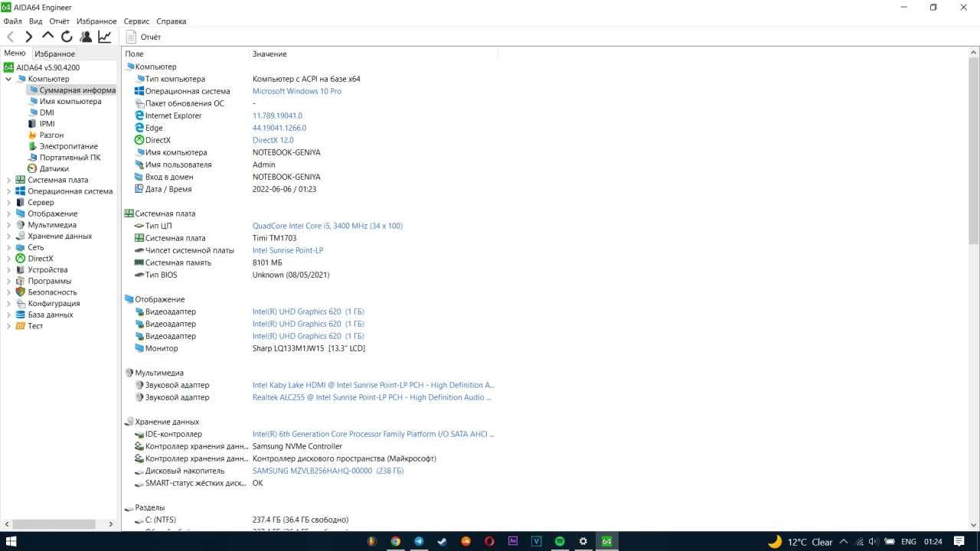Collapse the Компьютер tree node
Screen dimensions: 980x551
tap(8, 79)
